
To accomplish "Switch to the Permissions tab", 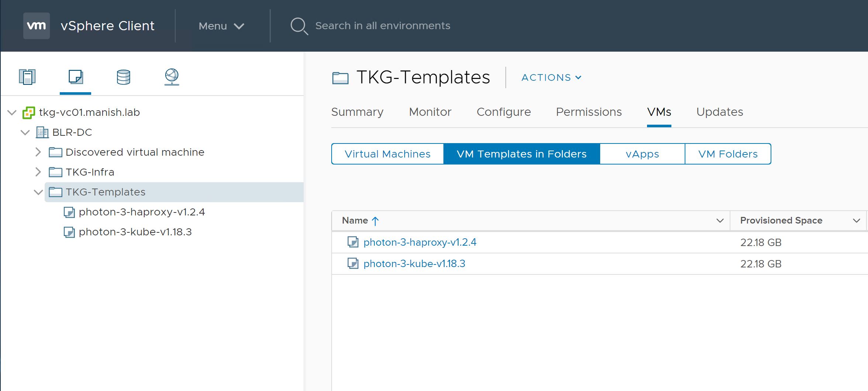I will pyautogui.click(x=589, y=112).
